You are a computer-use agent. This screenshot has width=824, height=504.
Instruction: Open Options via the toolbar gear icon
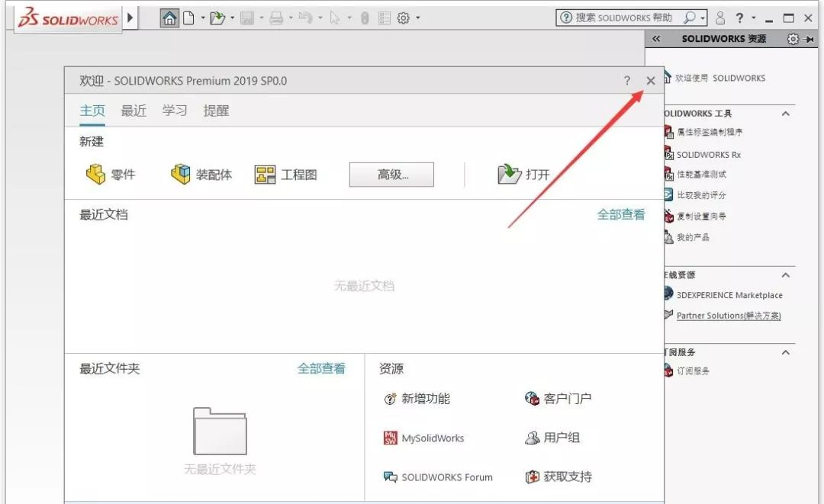404,18
